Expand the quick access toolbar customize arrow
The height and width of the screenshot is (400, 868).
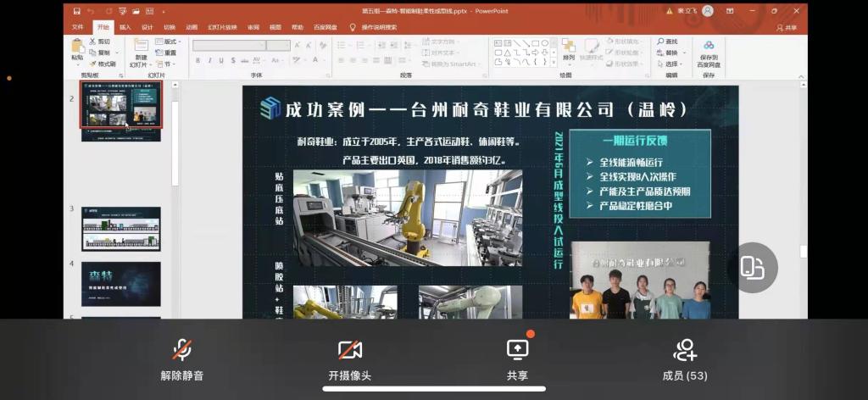pos(164,12)
